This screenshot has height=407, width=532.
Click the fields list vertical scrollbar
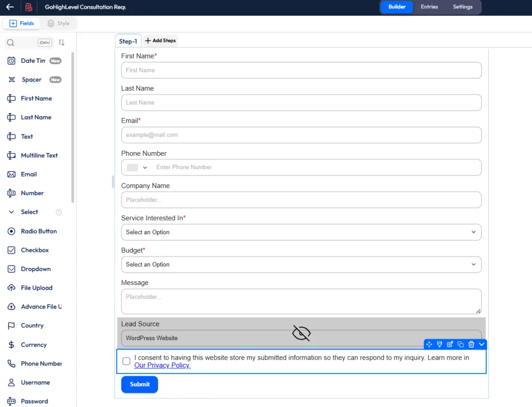point(73,128)
